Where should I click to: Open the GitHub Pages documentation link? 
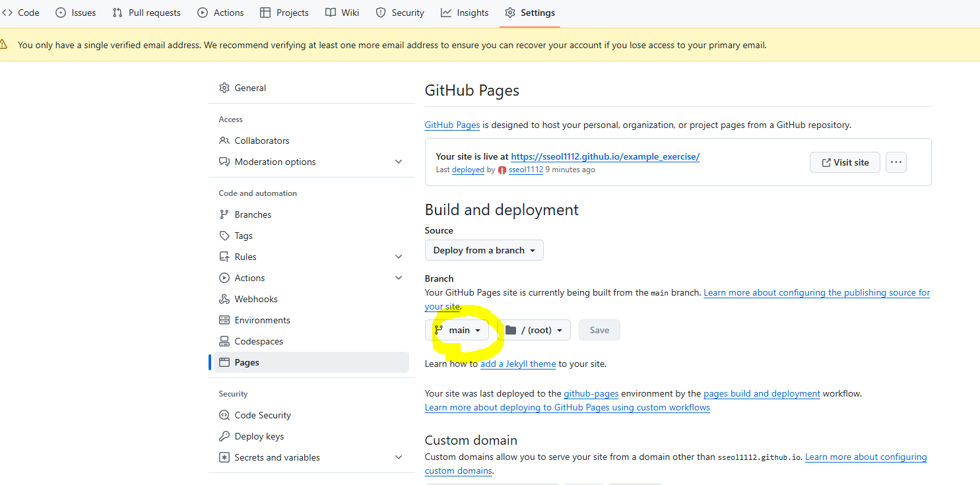[x=452, y=125]
